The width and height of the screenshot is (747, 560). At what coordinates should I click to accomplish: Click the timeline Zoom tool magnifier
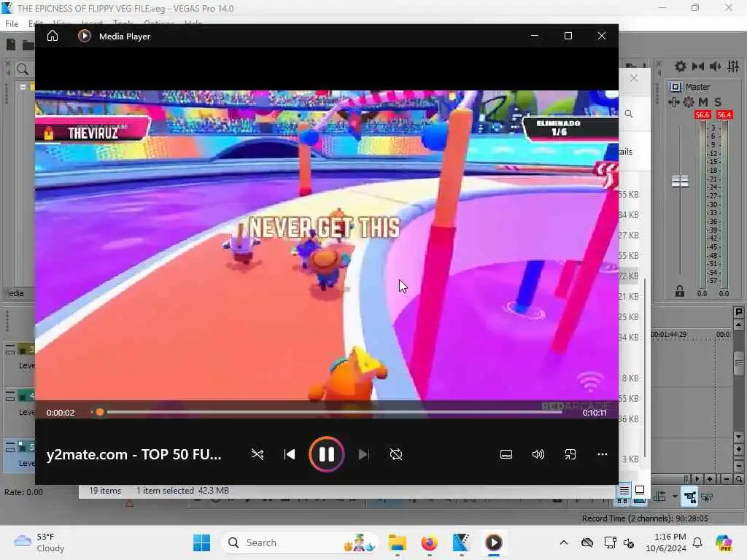point(738,479)
